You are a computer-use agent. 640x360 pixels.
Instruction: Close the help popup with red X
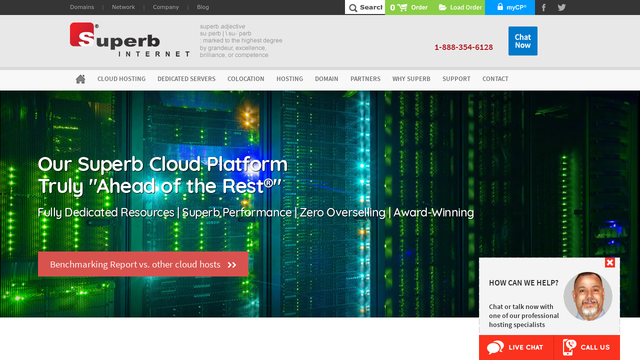(x=610, y=262)
